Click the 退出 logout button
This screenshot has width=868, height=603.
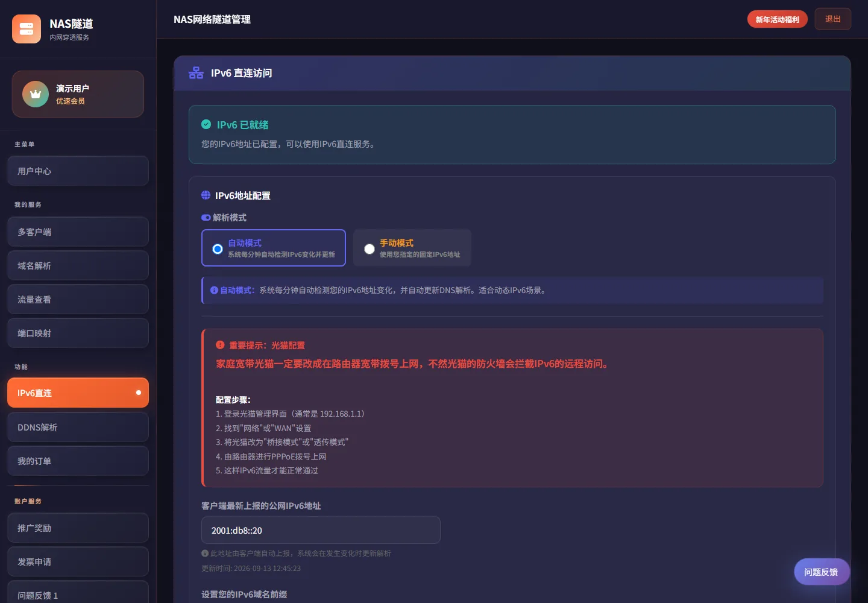click(832, 19)
